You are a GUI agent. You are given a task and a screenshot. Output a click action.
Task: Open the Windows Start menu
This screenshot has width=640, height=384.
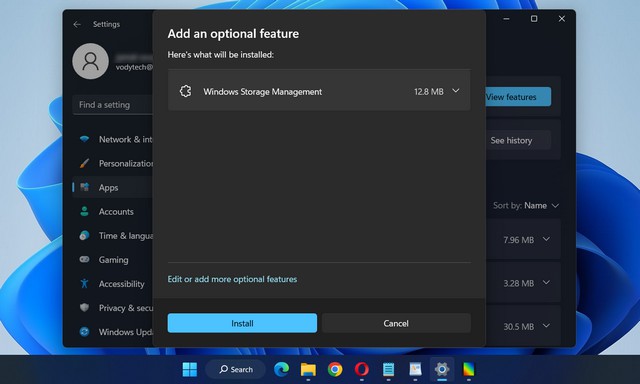[189, 369]
